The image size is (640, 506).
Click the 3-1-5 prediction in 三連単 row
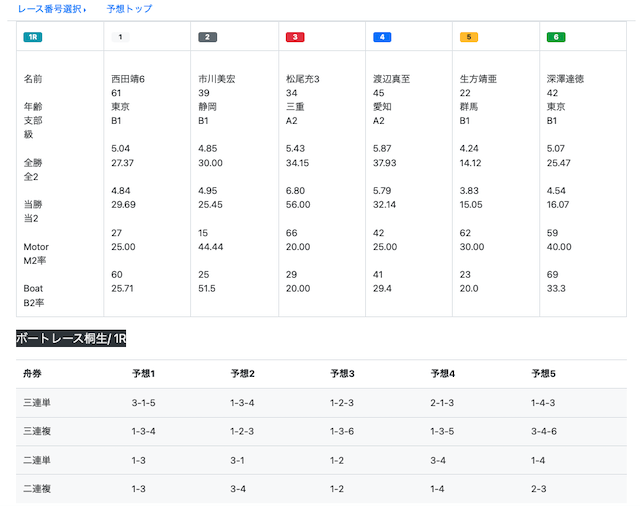[143, 403]
